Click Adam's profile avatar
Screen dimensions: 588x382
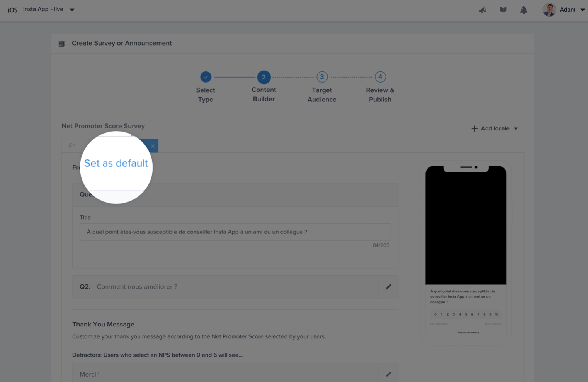(549, 10)
